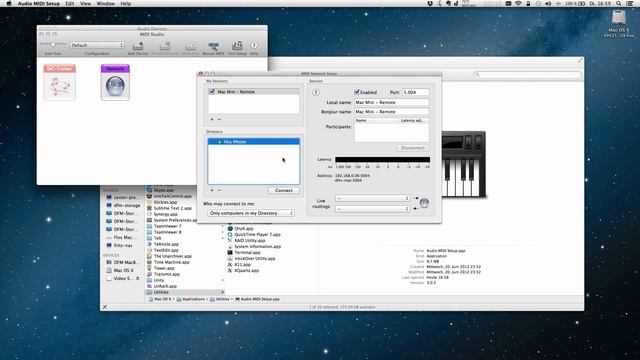Click Mac OS X in the Finder path bar

[160, 299]
